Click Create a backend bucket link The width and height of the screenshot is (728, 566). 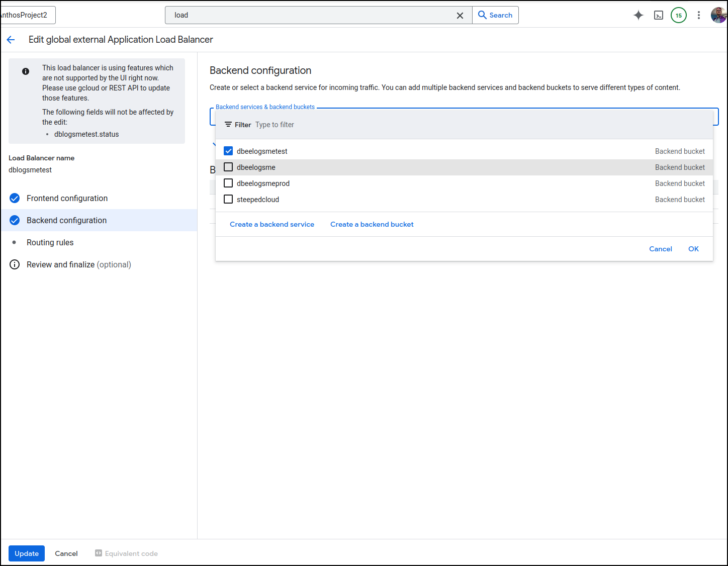click(372, 224)
